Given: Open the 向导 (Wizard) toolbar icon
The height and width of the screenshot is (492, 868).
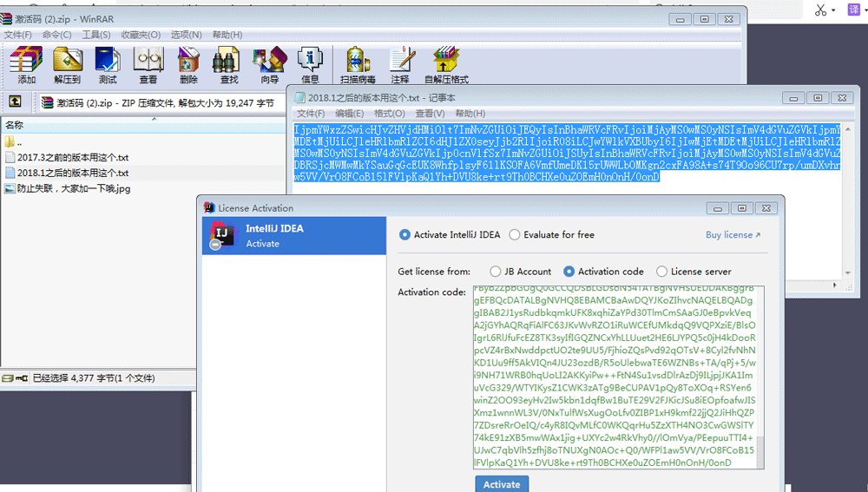Looking at the screenshot, I should pyautogui.click(x=269, y=65).
